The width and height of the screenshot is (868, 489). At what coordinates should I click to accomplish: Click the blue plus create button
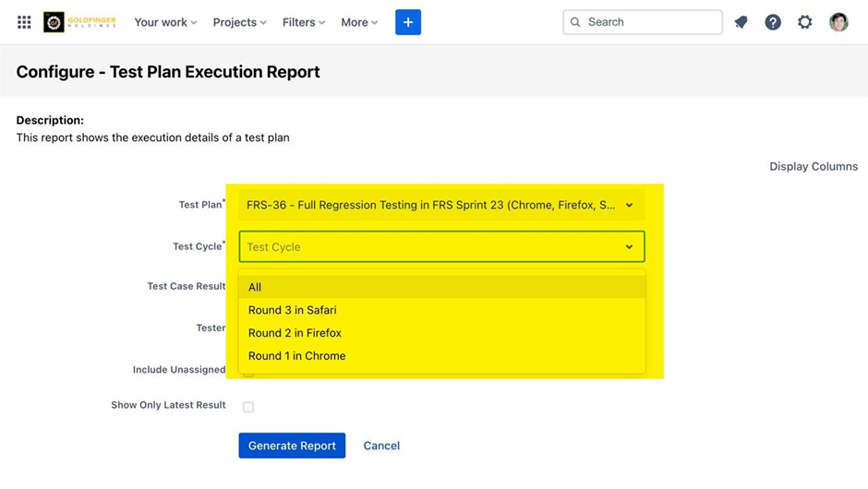pyautogui.click(x=408, y=22)
